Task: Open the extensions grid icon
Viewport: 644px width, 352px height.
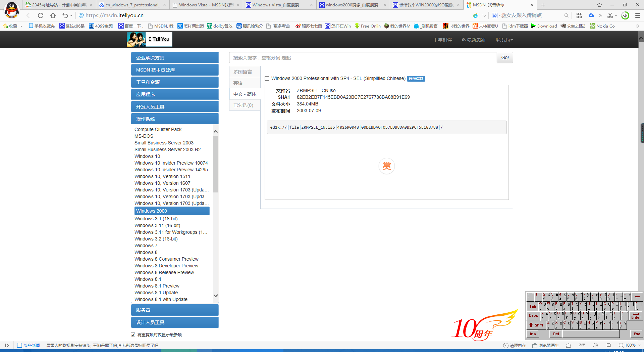Action: (x=579, y=15)
